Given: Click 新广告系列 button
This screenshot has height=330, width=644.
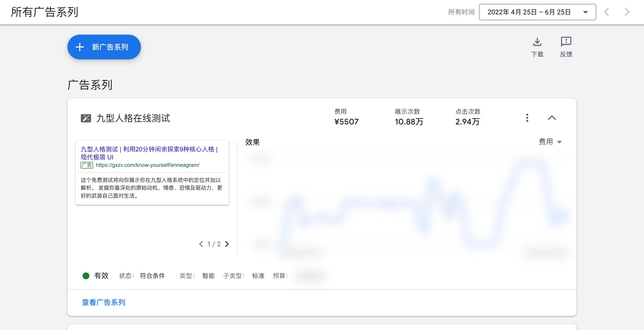Looking at the screenshot, I should 104,47.
